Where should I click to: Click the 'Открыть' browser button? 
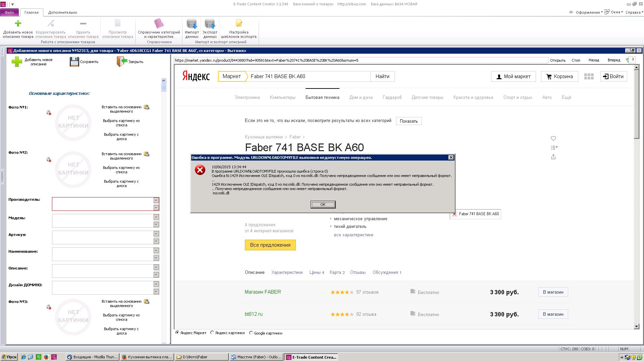(x=558, y=60)
